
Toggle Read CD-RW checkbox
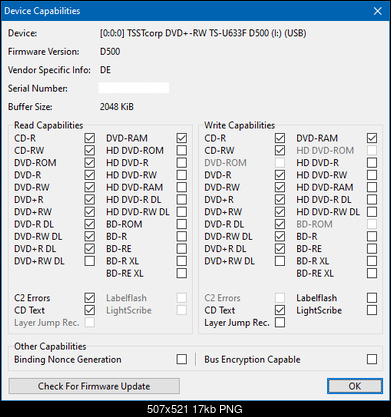90,150
